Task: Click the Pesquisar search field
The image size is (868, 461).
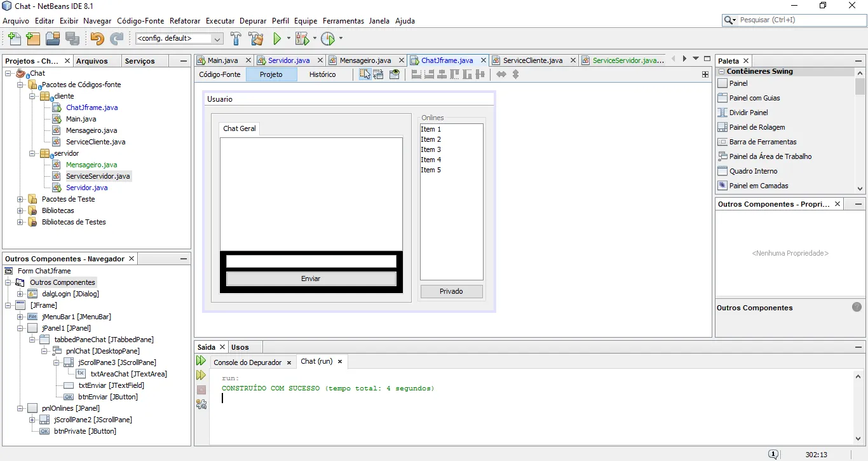Action: coord(797,20)
